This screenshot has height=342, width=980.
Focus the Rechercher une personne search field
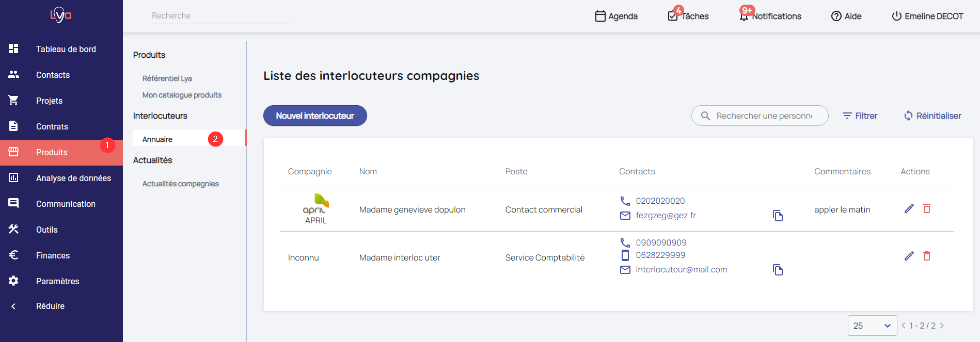point(764,116)
